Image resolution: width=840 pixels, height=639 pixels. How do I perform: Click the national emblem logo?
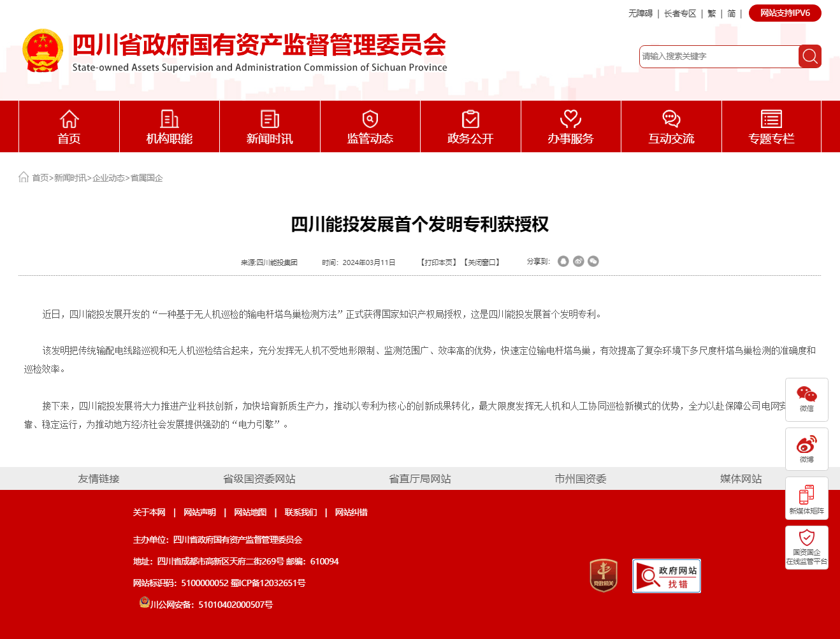coord(43,50)
